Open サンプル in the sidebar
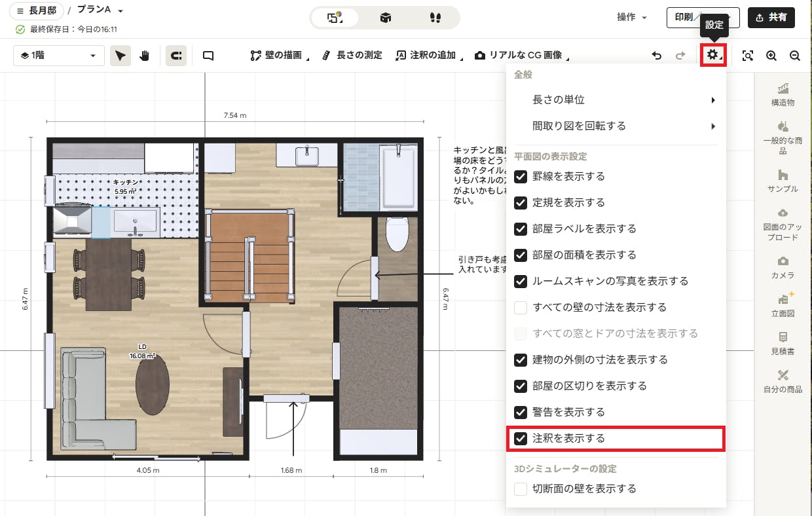812x516 pixels. click(783, 181)
